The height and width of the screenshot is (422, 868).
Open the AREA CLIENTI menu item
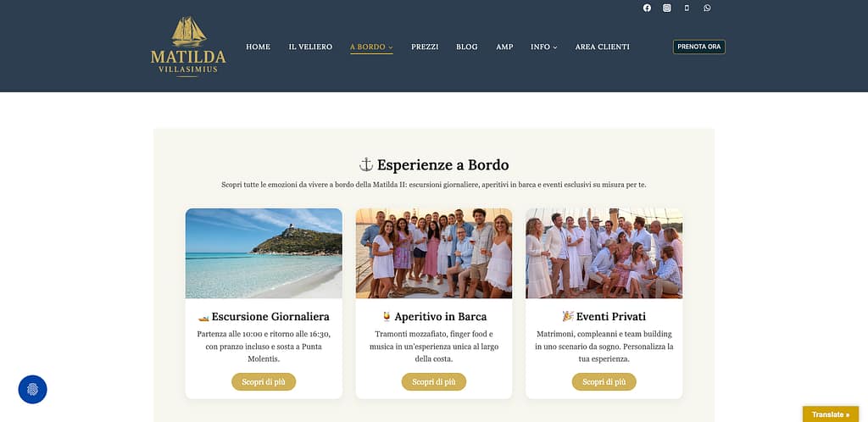coord(603,47)
